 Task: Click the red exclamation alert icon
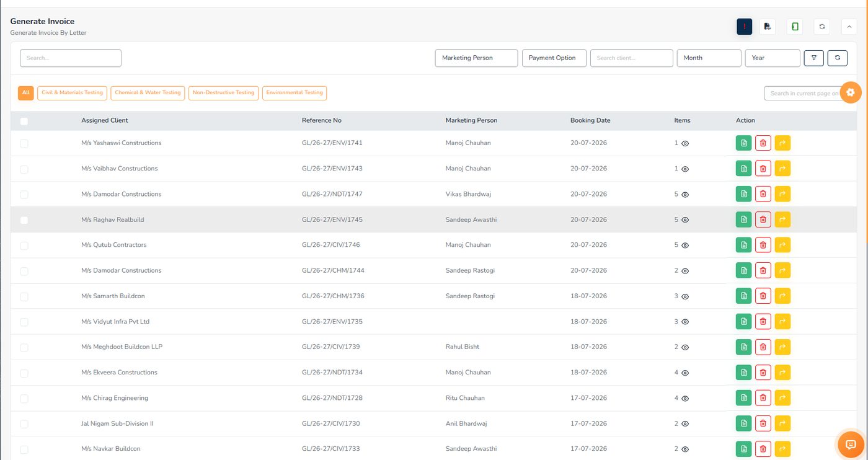[x=744, y=27]
